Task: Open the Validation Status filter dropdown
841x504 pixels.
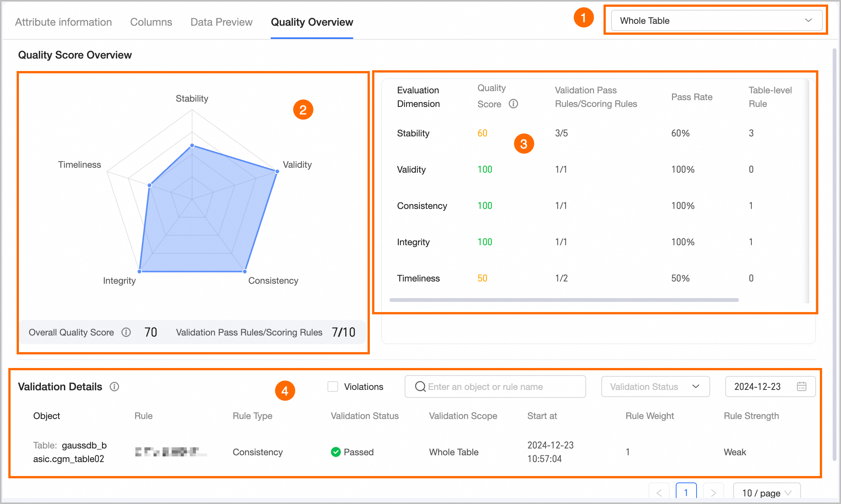Action: pyautogui.click(x=655, y=387)
